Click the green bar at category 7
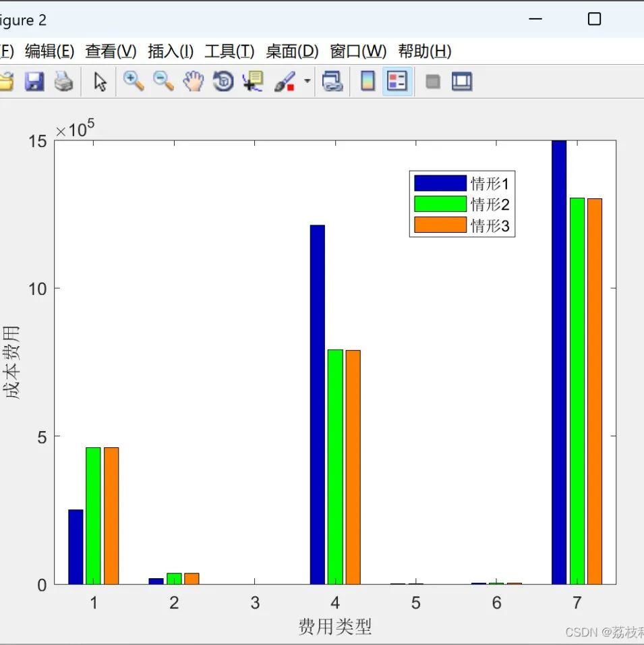 click(577, 391)
